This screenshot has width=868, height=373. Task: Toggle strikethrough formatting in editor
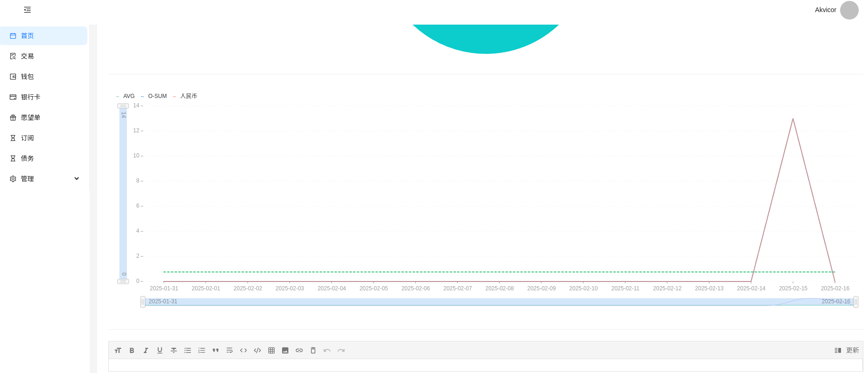pos(174,350)
